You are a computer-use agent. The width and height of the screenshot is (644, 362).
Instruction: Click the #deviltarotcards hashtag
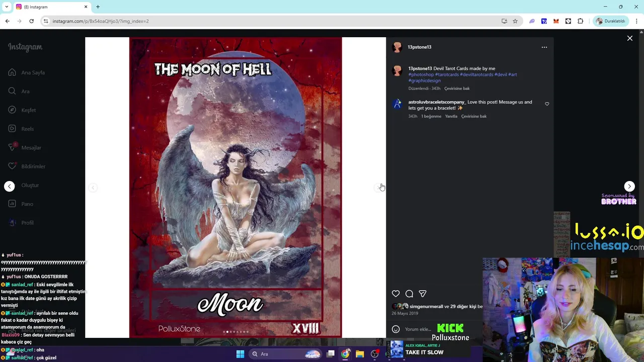[476, 74]
